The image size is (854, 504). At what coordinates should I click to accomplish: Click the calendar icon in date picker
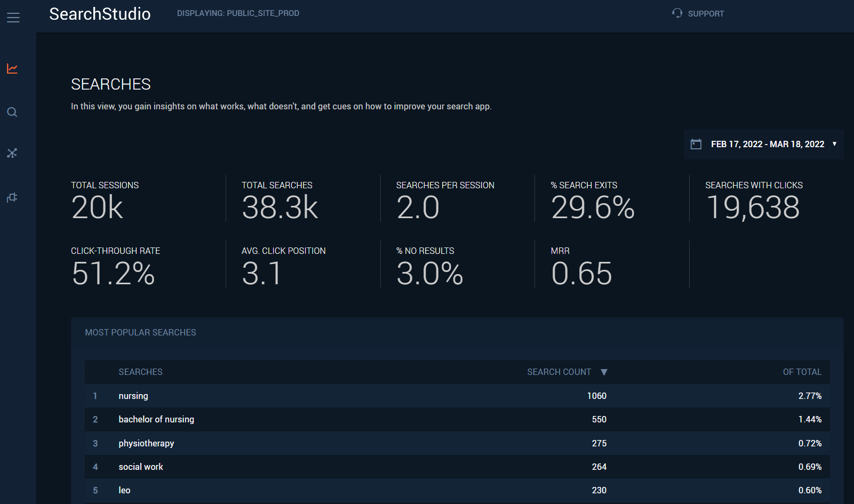pos(696,144)
